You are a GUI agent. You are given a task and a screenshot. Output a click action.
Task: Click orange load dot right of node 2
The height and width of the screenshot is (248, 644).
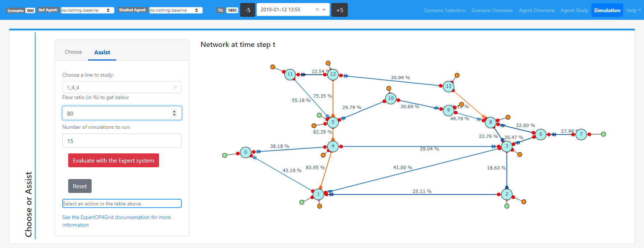pyautogui.click(x=524, y=202)
